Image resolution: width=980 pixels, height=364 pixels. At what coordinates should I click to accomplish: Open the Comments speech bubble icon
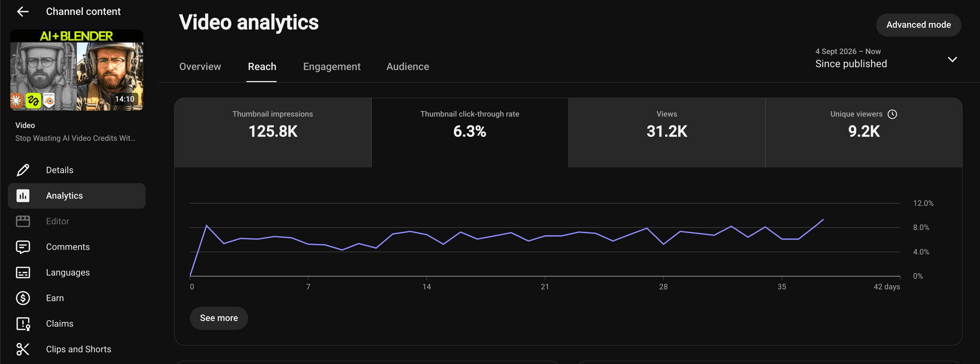[23, 247]
